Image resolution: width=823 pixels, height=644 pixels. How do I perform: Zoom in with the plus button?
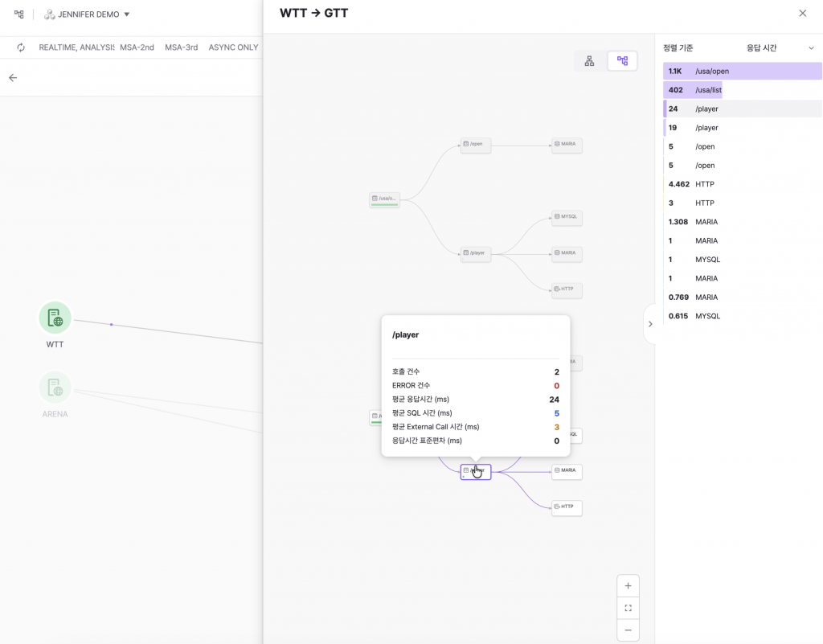pos(628,586)
